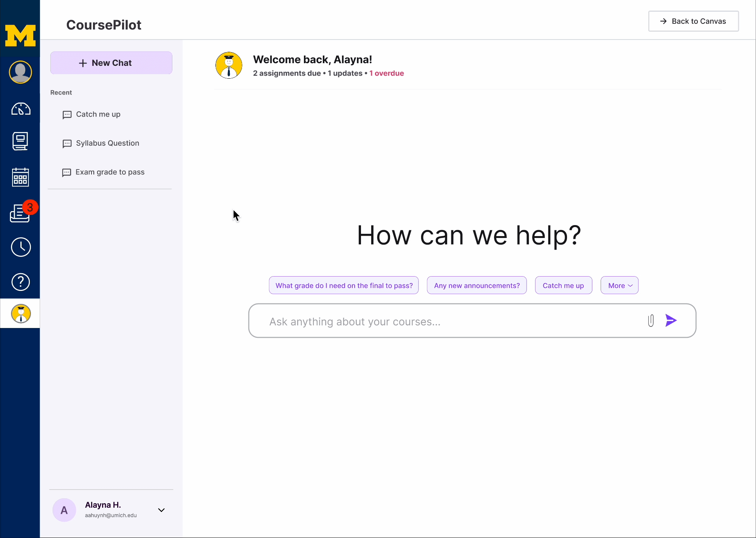Select the CoursePilot pilot icon in sidebar
Screen dimensions: 756x538
(21, 314)
